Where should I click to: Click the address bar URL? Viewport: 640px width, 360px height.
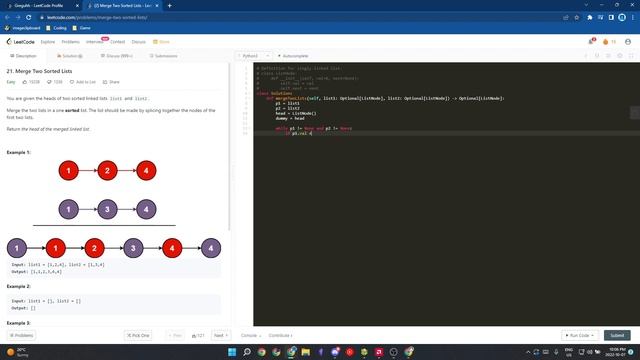[x=97, y=18]
